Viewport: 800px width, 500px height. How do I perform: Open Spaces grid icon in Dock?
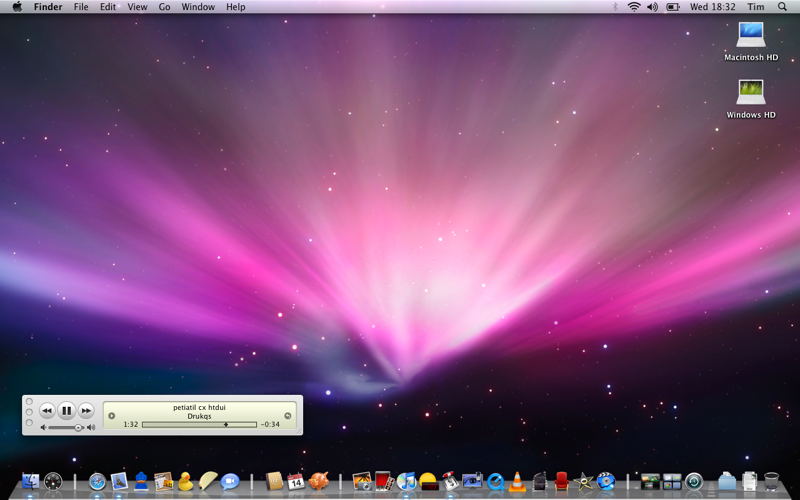(672, 482)
